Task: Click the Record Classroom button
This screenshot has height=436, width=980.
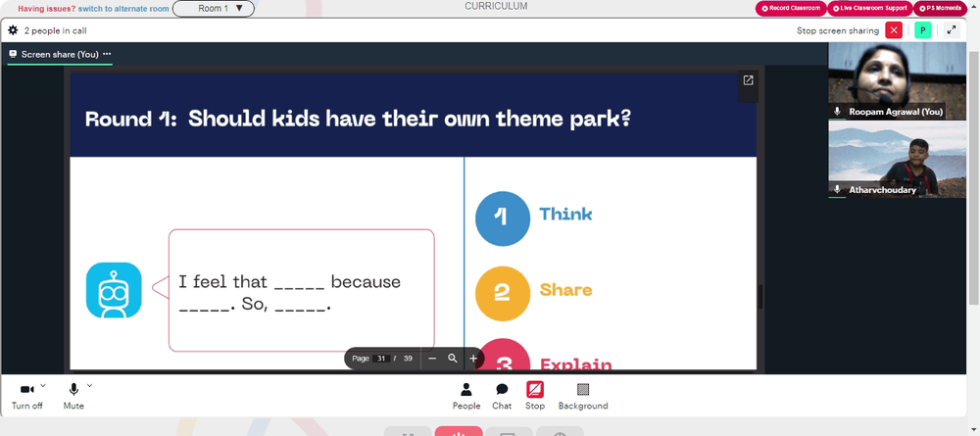Action: (x=791, y=8)
